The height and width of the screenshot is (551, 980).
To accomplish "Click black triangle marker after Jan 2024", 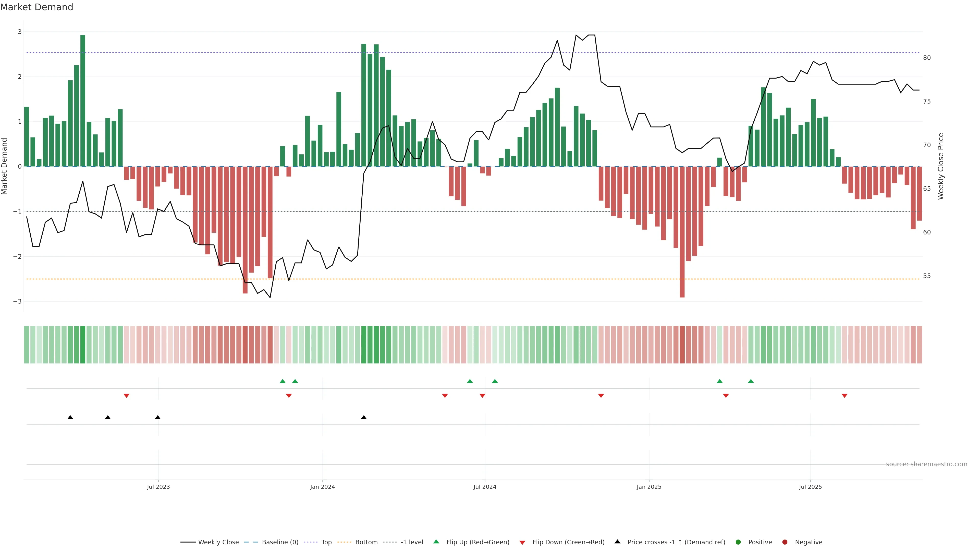I will click(364, 418).
